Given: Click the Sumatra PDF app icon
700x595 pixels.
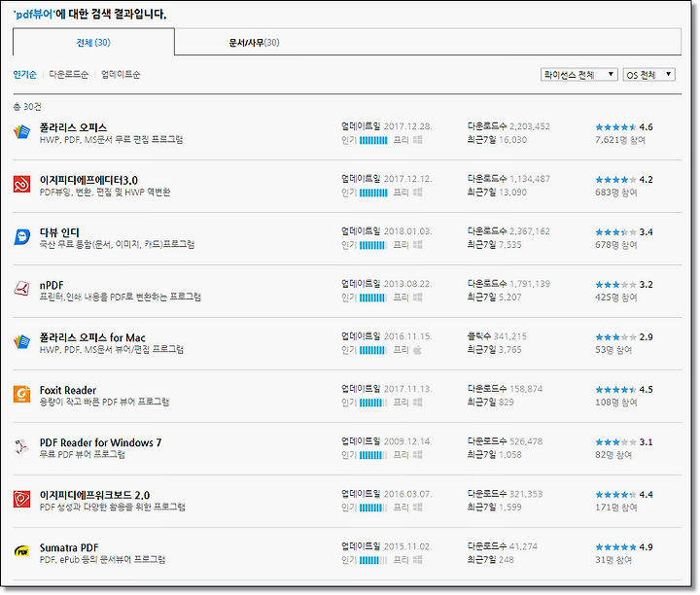Looking at the screenshot, I should point(21,551).
